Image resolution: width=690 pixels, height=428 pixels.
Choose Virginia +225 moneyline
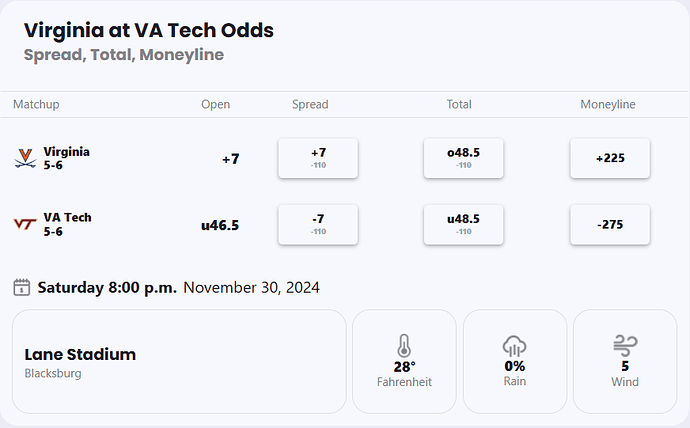[x=610, y=158]
